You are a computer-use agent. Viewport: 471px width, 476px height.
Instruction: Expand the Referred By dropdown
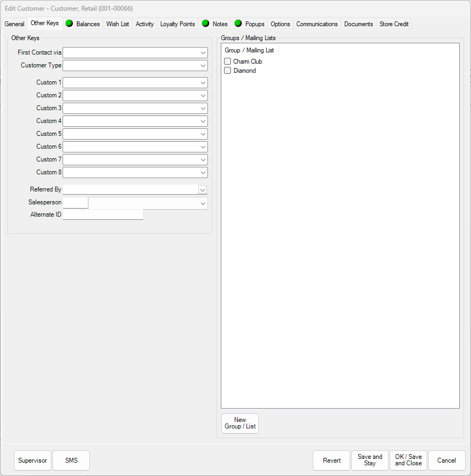[x=203, y=189]
